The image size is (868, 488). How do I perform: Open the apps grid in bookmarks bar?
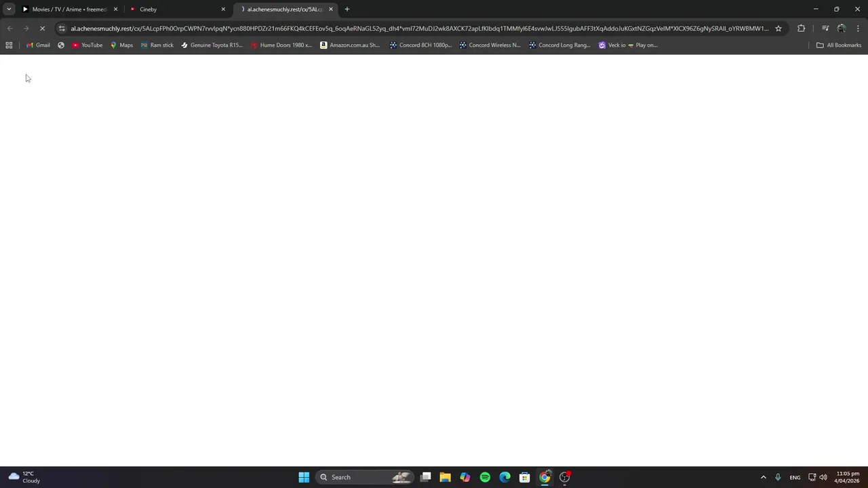tap(9, 45)
